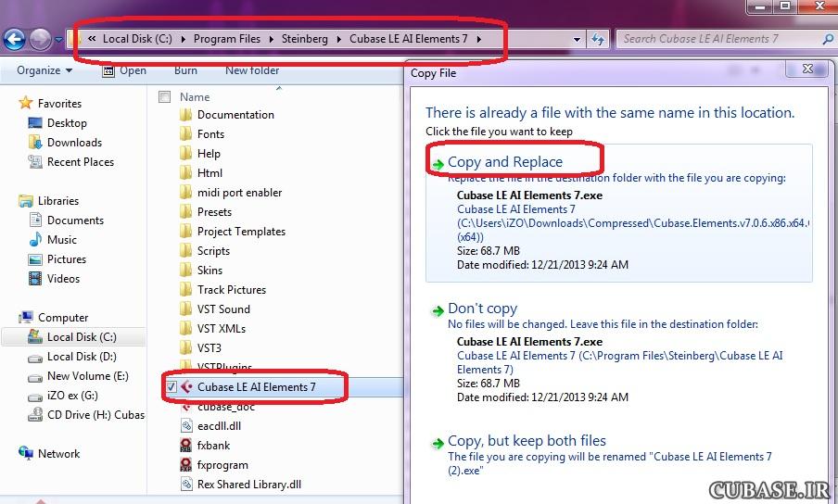Select the midi port enabler folder

[239, 192]
